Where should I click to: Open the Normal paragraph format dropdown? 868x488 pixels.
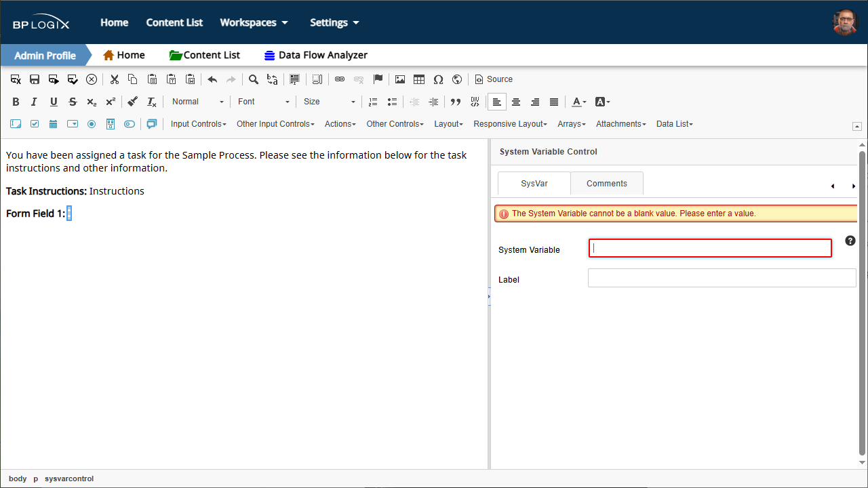tap(197, 102)
